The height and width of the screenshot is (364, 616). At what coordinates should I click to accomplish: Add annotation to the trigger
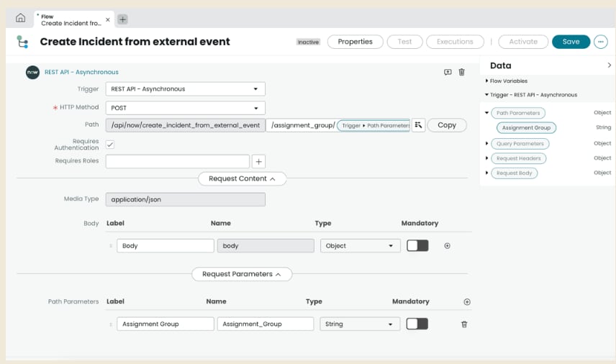tap(448, 72)
